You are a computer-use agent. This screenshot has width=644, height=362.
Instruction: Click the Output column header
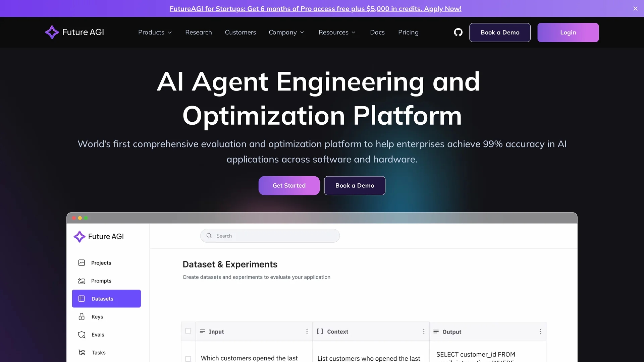pos(488,331)
